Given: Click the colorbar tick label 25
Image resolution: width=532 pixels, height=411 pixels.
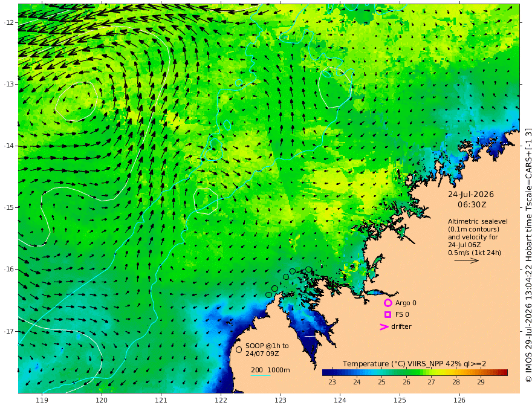Looking at the screenshot, I should [381, 382].
